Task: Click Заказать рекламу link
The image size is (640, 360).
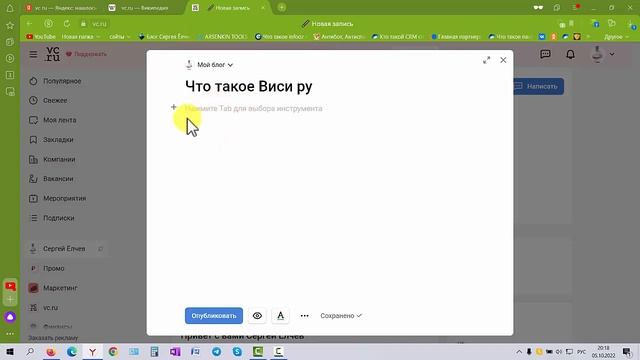Action: [x=53, y=338]
